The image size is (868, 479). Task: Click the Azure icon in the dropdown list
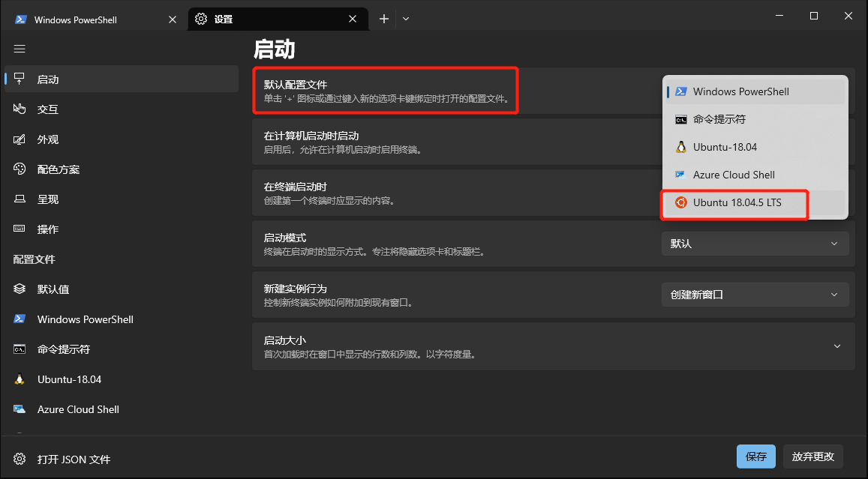click(x=681, y=175)
